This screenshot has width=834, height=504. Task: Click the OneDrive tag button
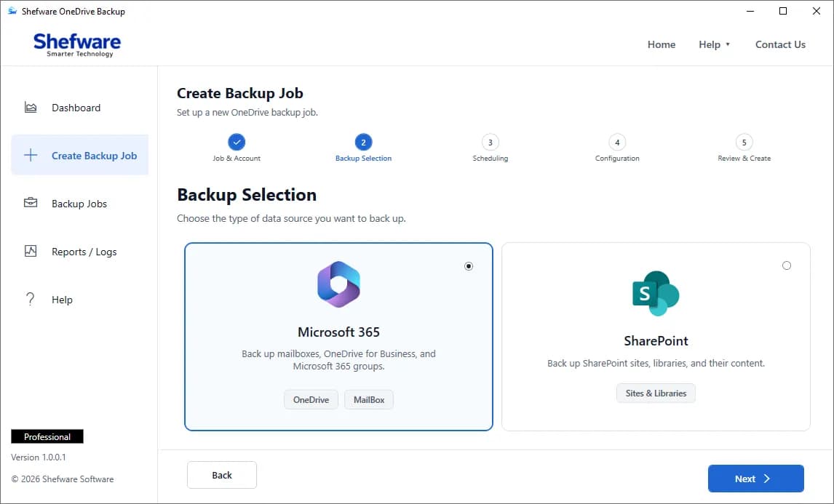(x=311, y=400)
